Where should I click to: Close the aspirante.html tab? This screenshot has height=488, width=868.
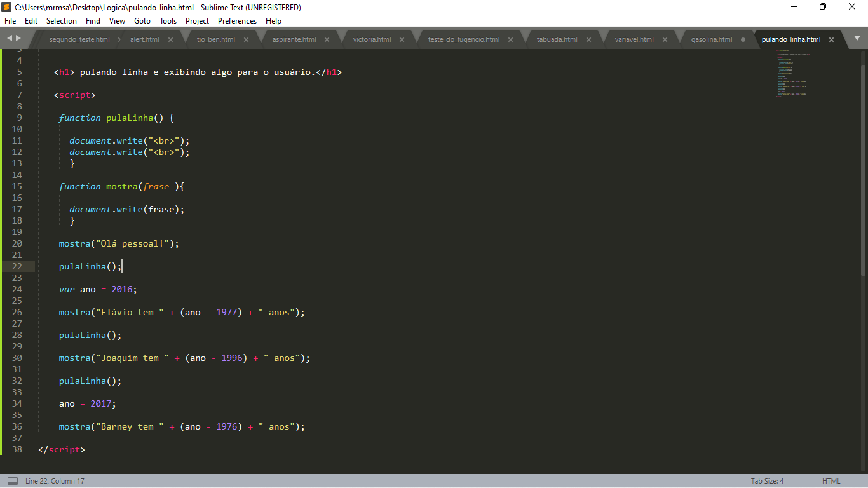[x=327, y=39]
